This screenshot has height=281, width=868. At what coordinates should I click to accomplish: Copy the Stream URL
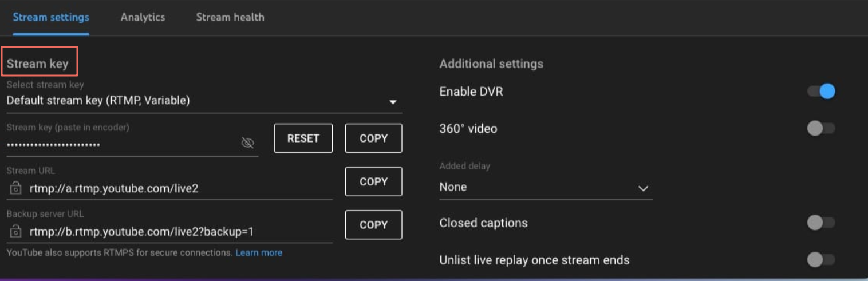tap(374, 181)
